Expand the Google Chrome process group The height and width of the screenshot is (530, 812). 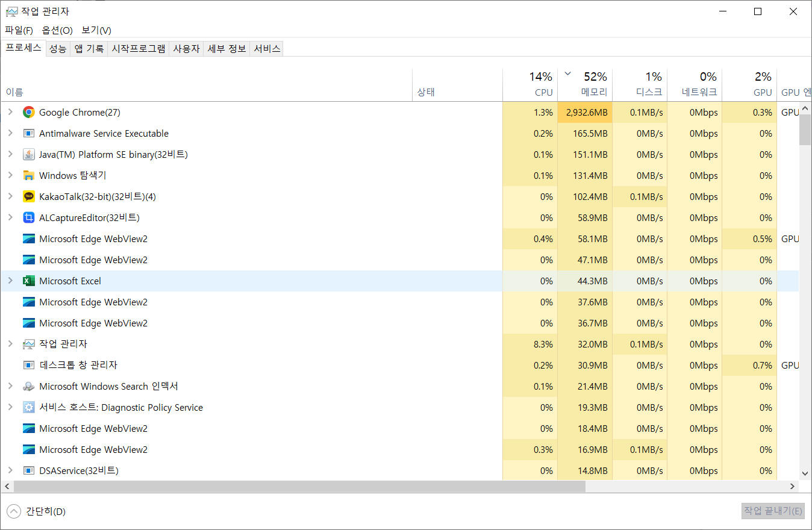(10, 112)
